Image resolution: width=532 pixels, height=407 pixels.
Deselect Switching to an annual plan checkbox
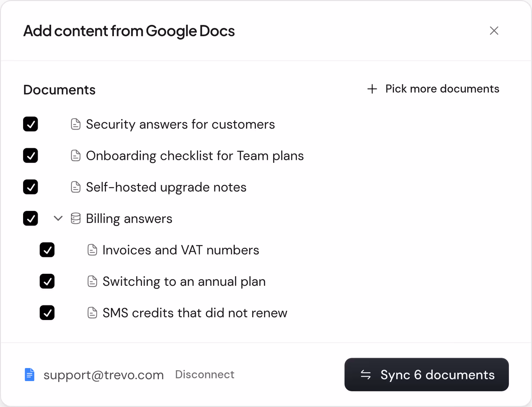tap(47, 281)
